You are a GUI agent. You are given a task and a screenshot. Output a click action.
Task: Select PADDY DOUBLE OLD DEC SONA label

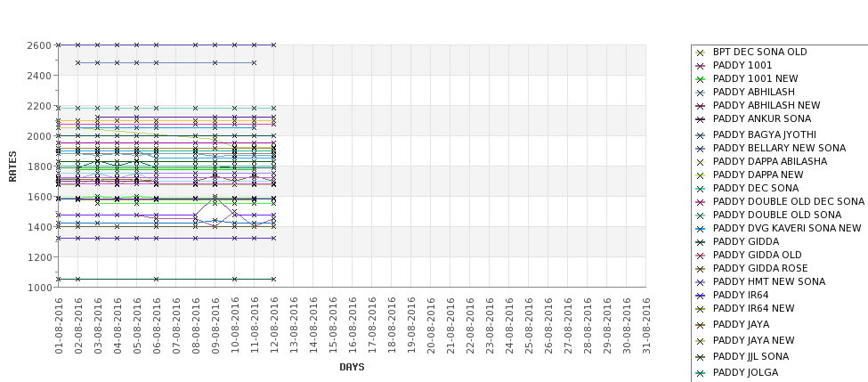788,201
